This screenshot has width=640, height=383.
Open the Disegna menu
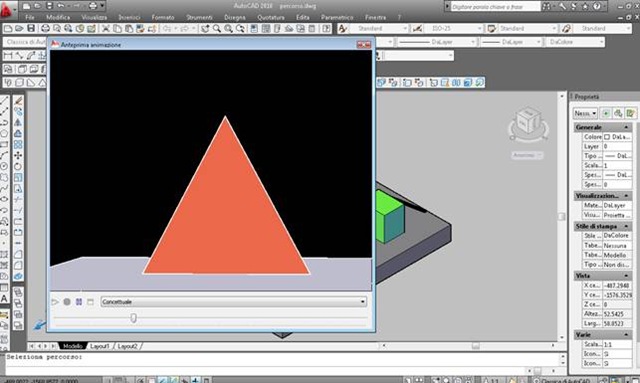tap(235, 17)
